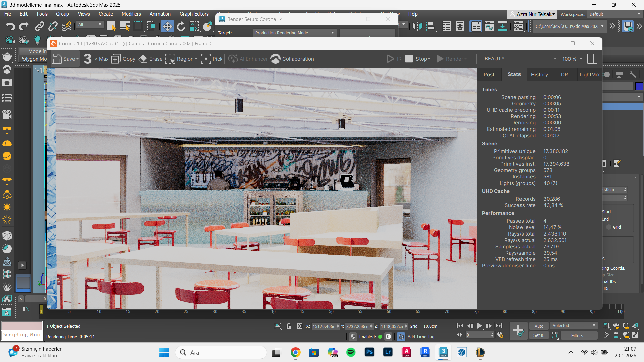644x362 pixels.
Task: Open the Azra Nur Telsak account dropdown
Action: 533,14
